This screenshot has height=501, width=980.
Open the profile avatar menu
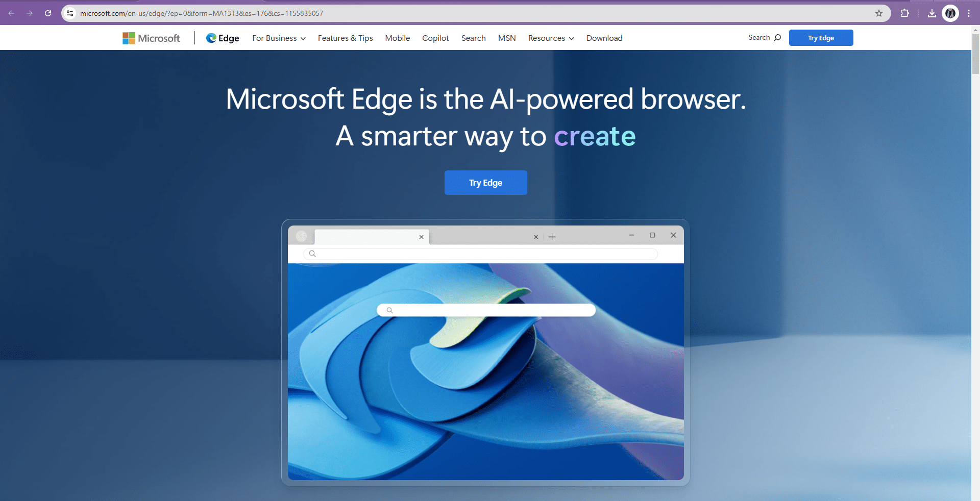coord(950,13)
